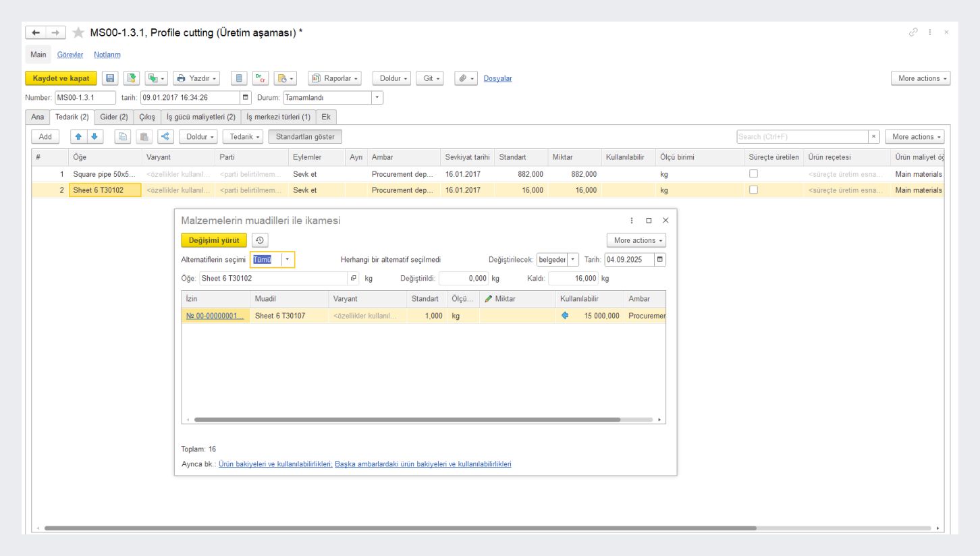The height and width of the screenshot is (556, 980).
Task: Open the 'Dosyalar' link
Action: tap(497, 78)
